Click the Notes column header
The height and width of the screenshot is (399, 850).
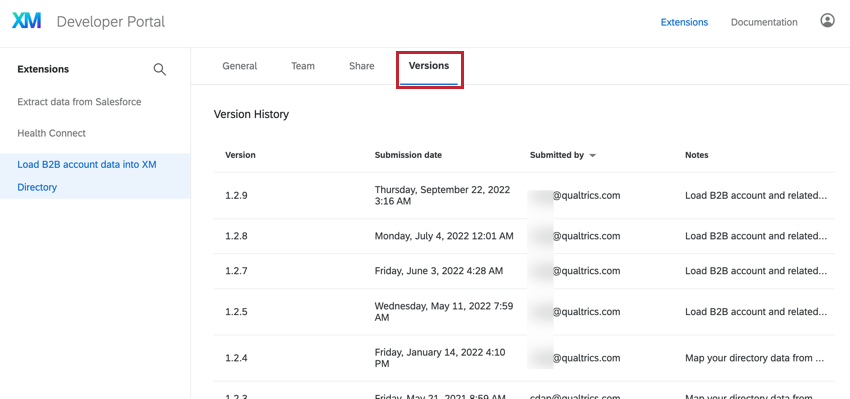697,155
